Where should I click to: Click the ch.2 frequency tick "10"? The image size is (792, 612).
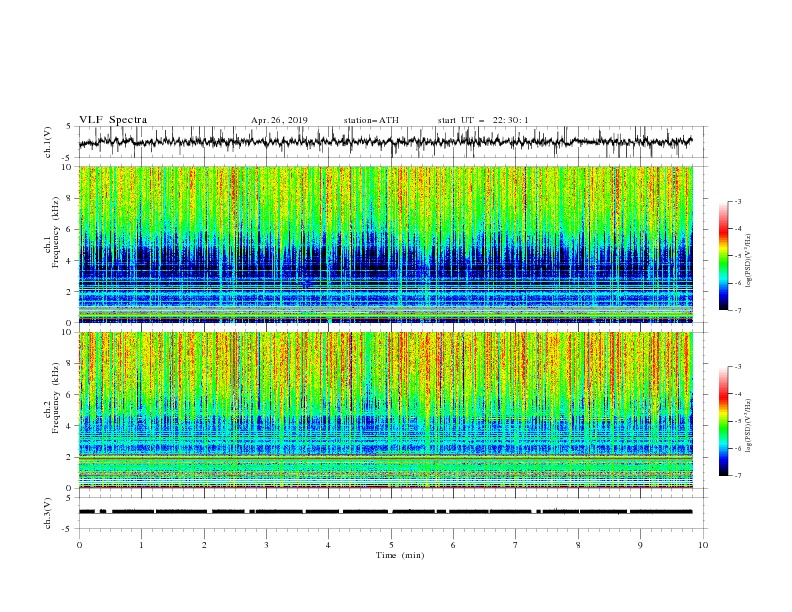67,332
